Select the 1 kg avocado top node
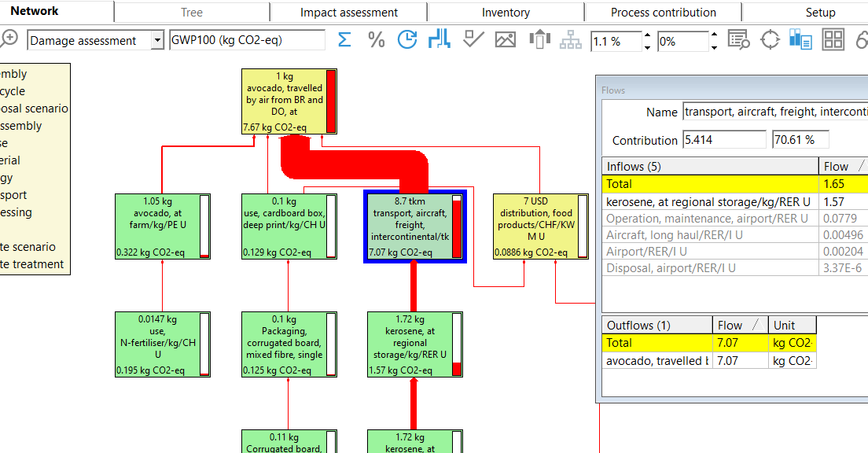The image size is (868, 453). [289, 101]
